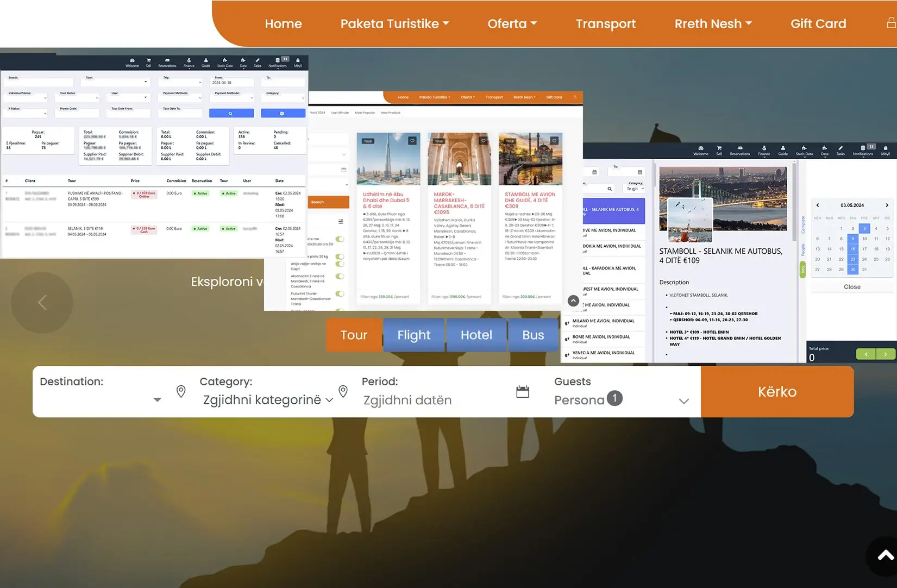Open green Info vertical tab in booking panel
This screenshot has width=897, height=588.
(x=803, y=270)
